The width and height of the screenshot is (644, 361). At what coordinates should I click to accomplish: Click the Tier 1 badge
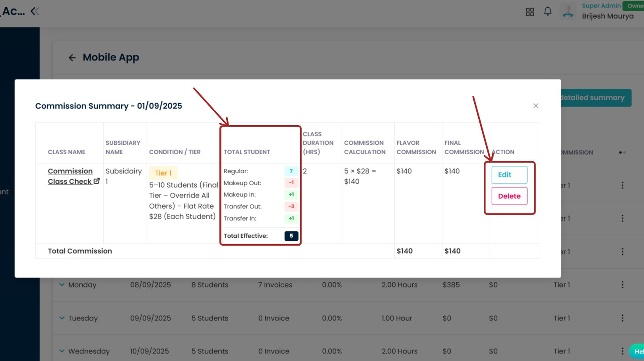[x=163, y=173]
